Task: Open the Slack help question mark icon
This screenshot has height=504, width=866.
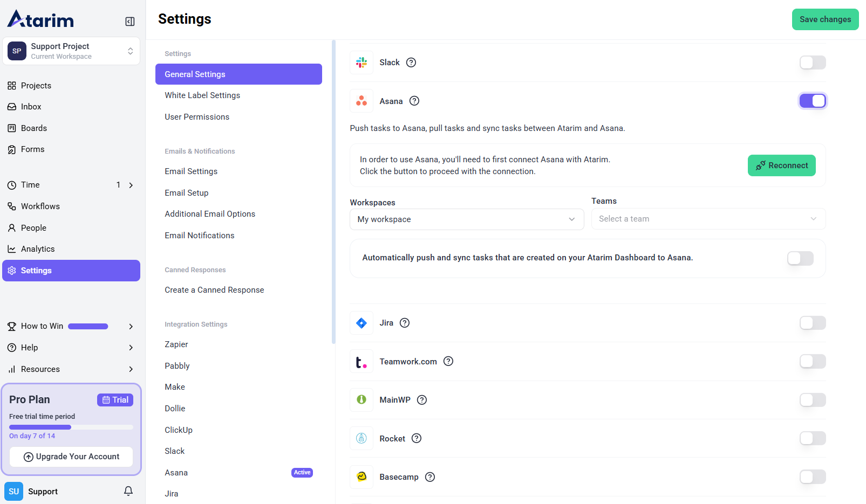Action: pos(411,63)
